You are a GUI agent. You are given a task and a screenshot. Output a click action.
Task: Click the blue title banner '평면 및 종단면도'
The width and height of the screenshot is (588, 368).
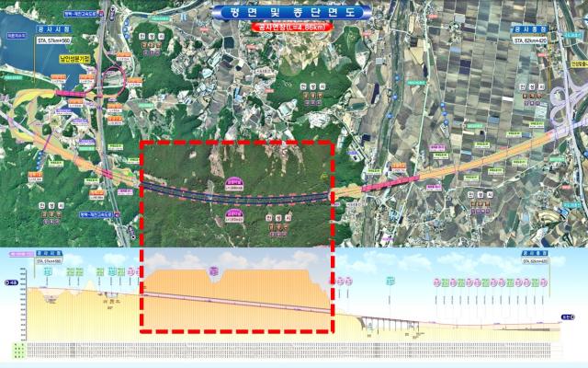(x=293, y=14)
